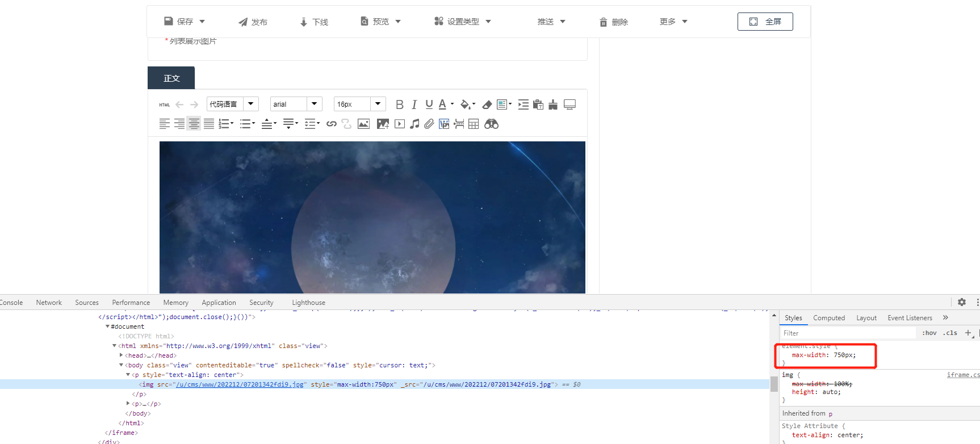Toggle center alignment button
The width and height of the screenshot is (980, 444).
coord(194,124)
